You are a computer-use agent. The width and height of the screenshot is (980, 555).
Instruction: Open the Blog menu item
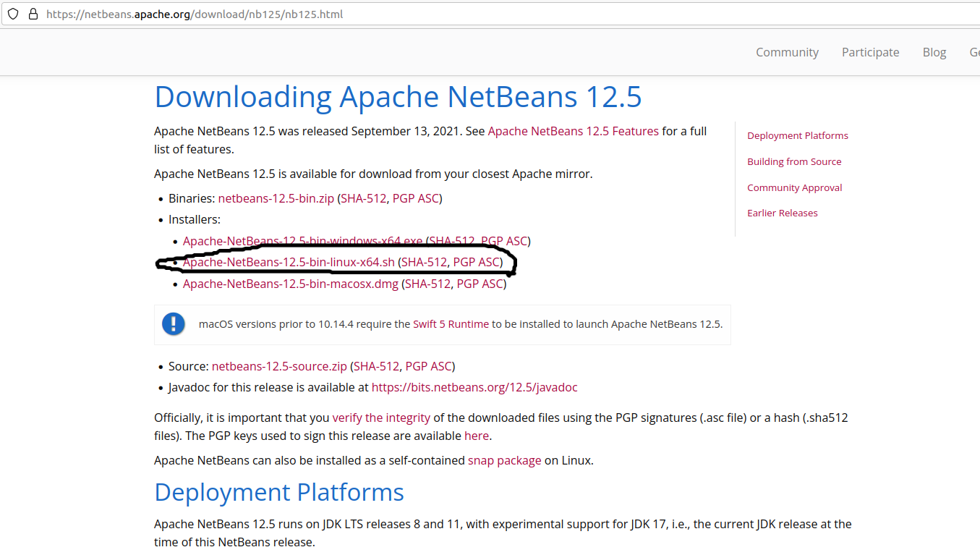pyautogui.click(x=934, y=52)
